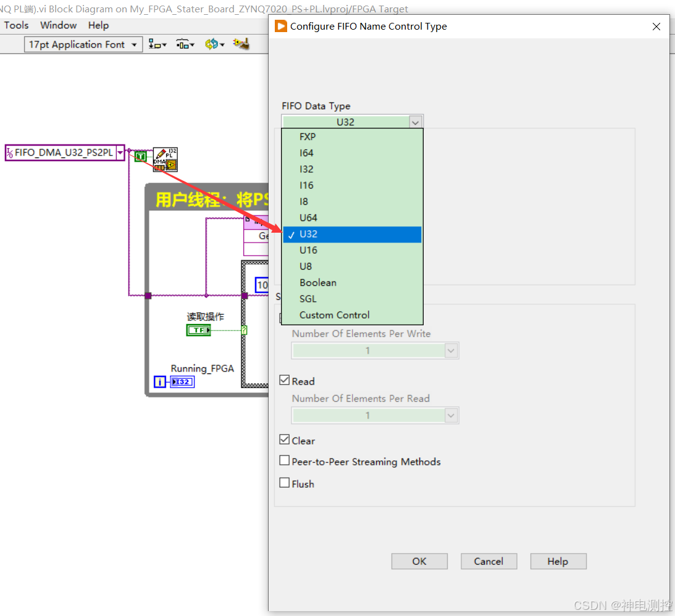Select I8 data type option
The height and width of the screenshot is (616, 675).
click(x=352, y=202)
